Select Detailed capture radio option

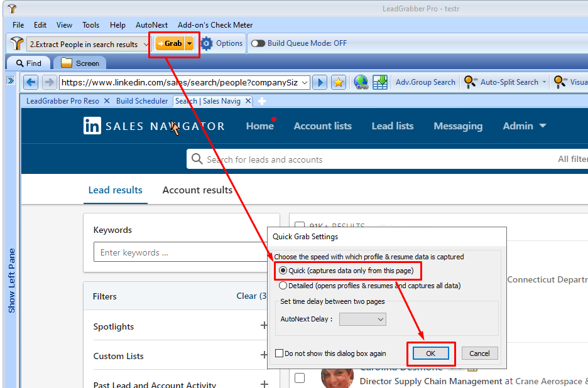coord(283,286)
